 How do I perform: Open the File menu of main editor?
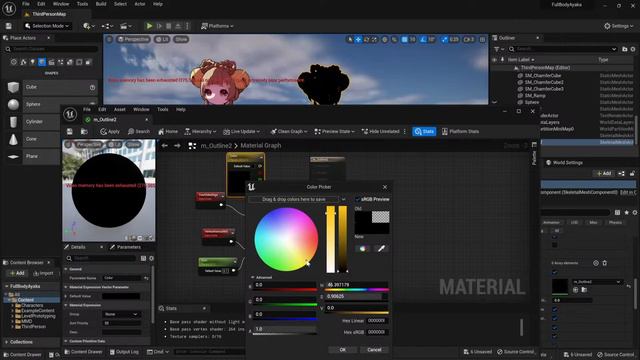tap(26, 4)
